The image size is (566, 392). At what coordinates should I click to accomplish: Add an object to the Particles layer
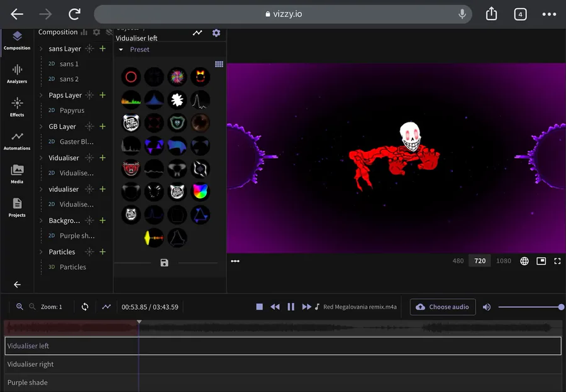[x=103, y=252]
